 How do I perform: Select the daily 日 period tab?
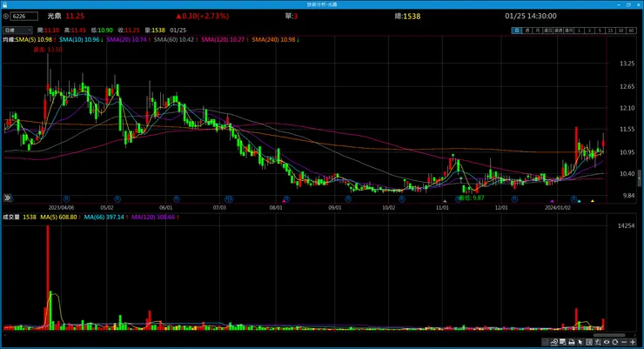(516, 30)
